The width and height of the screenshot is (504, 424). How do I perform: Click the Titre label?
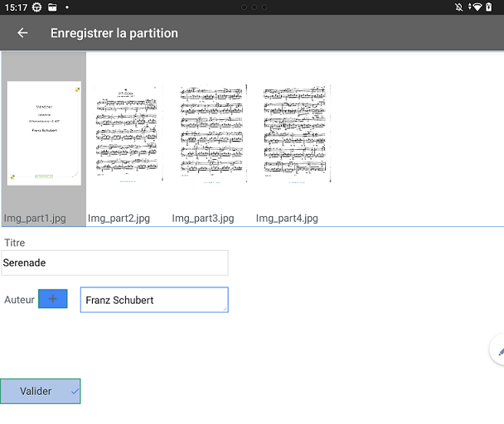[14, 243]
